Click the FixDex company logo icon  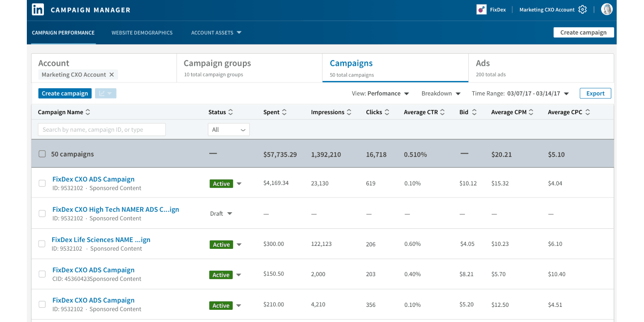click(x=481, y=9)
